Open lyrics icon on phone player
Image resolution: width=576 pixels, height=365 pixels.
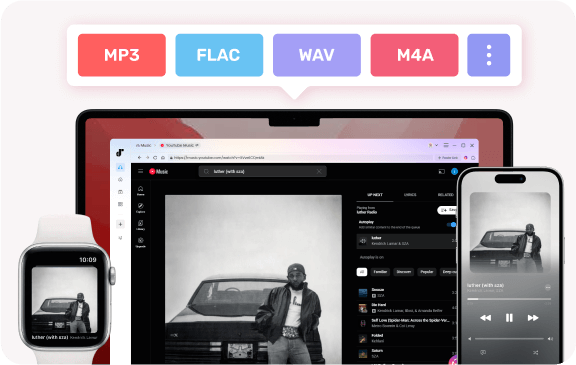(x=483, y=353)
